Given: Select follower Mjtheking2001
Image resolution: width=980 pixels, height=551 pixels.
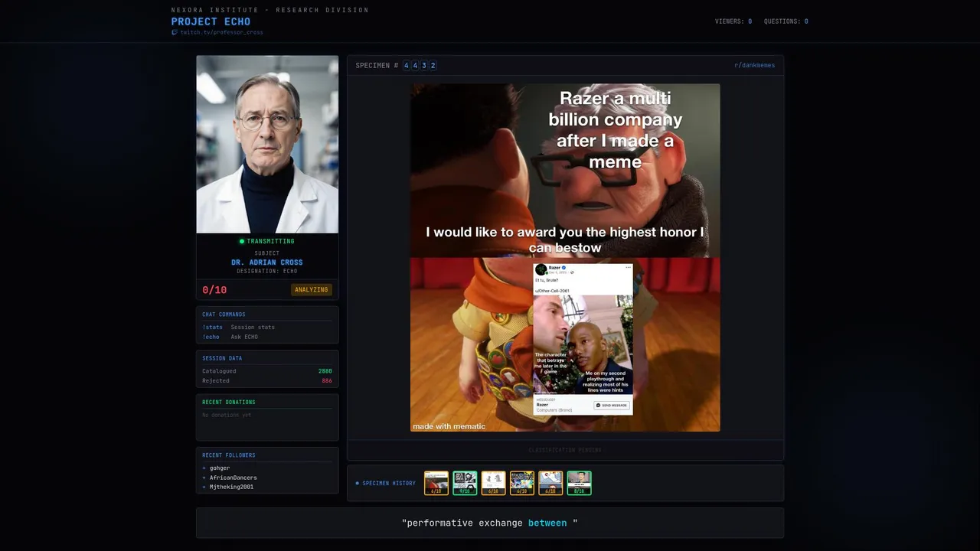Looking at the screenshot, I should point(231,487).
